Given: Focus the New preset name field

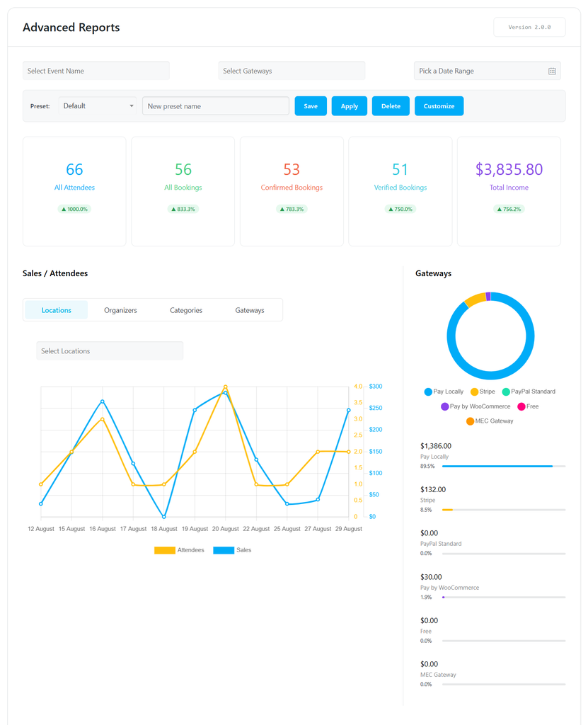Looking at the screenshot, I should (216, 106).
